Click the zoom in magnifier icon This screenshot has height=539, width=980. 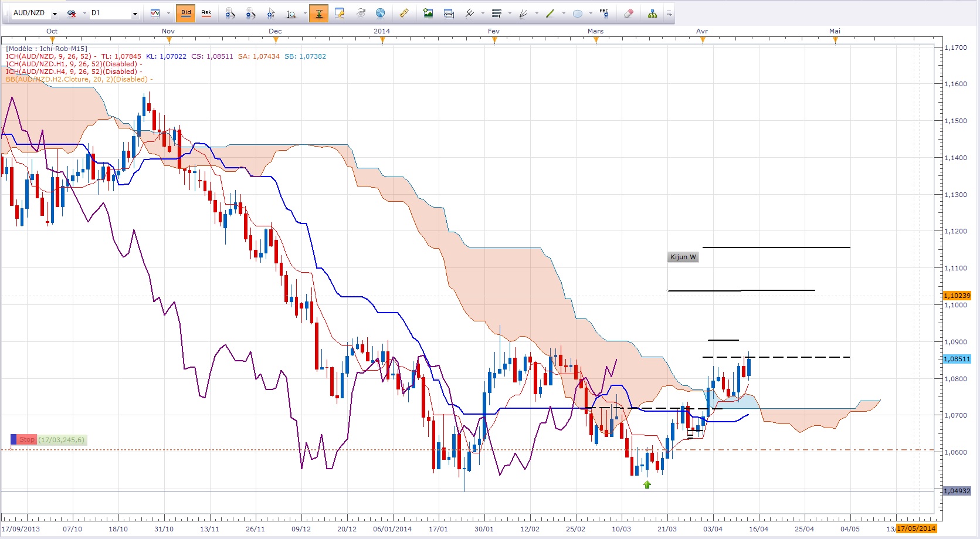(x=230, y=13)
